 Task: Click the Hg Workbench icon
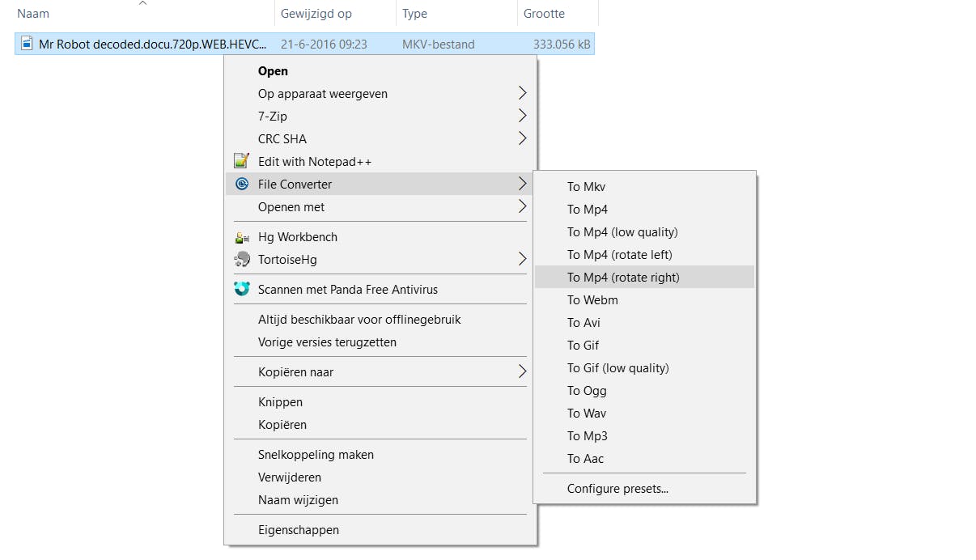[x=241, y=237]
